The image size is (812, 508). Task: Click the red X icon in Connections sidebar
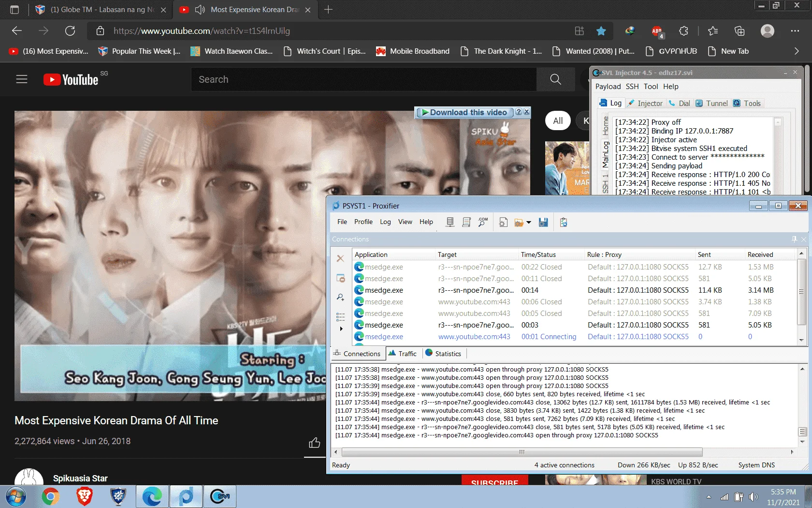(x=340, y=258)
